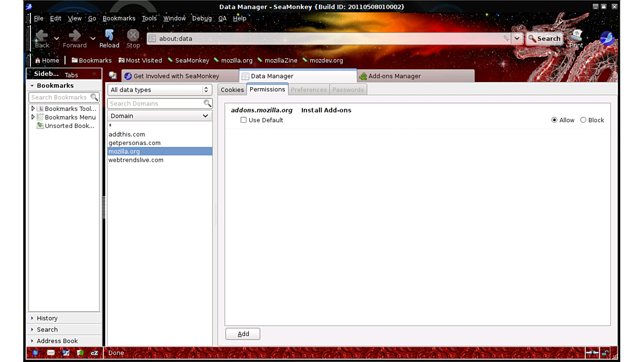Open Mail from the status bar envelope icon

point(51,353)
